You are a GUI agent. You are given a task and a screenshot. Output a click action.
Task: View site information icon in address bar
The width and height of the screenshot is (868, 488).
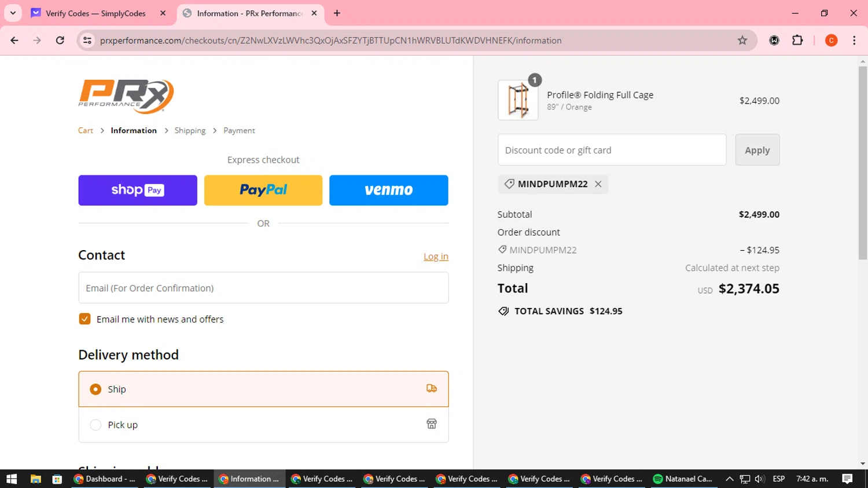pos(87,41)
